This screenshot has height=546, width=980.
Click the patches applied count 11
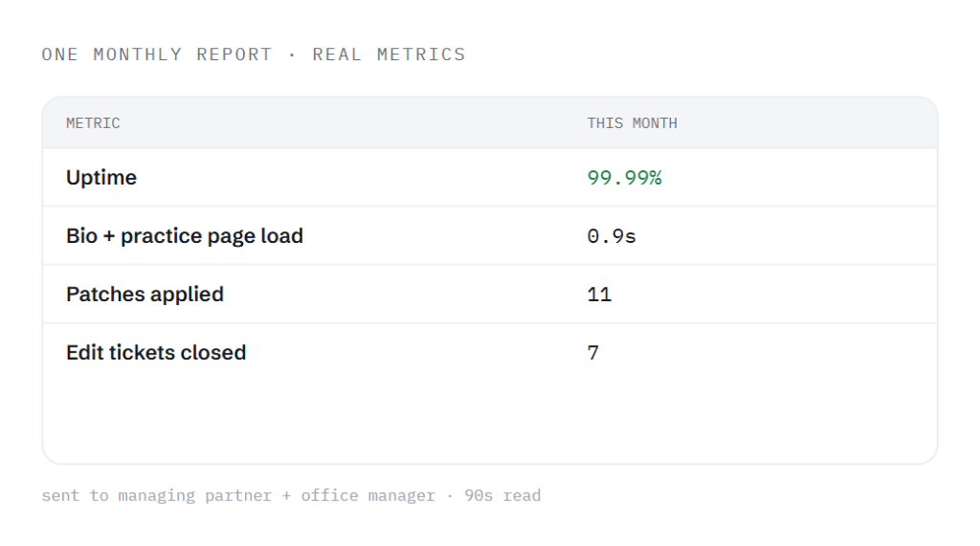(x=599, y=295)
